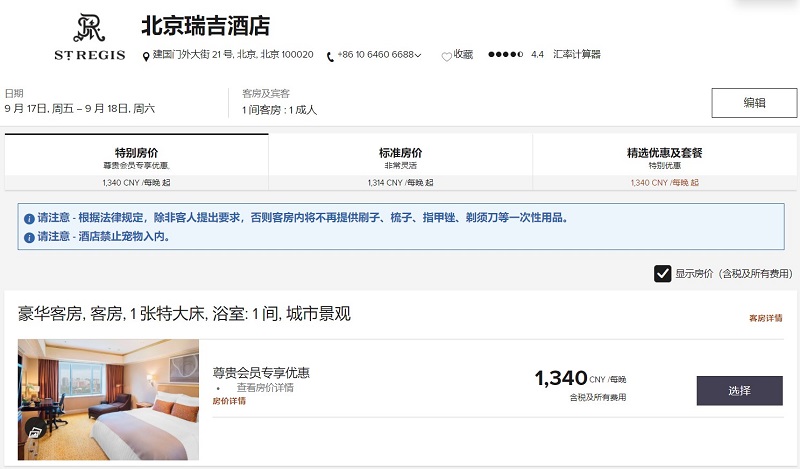Viewport: 800px width, 469px height.
Task: Click the deluxe room photo thumbnail
Action: click(108, 400)
